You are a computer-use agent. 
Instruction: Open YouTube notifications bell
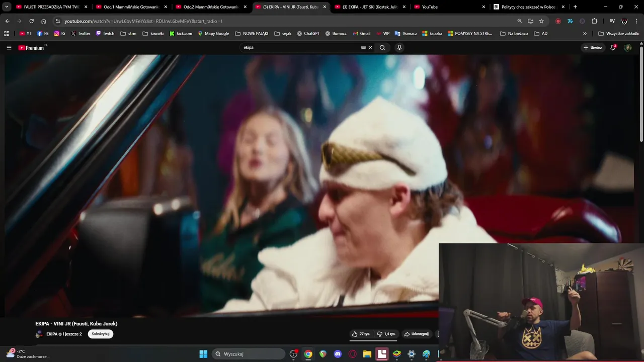[x=613, y=48]
